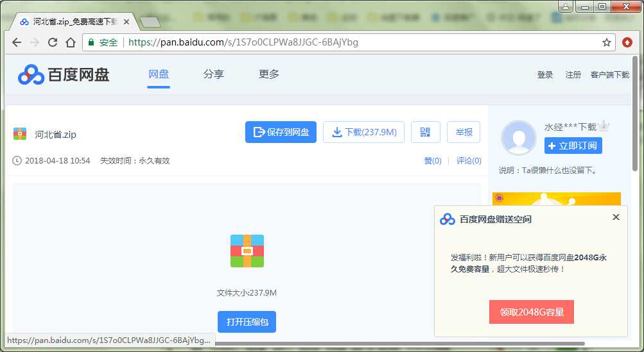Click the 安全 label in the address bar
Viewport: 644px width, 352px height.
point(109,42)
